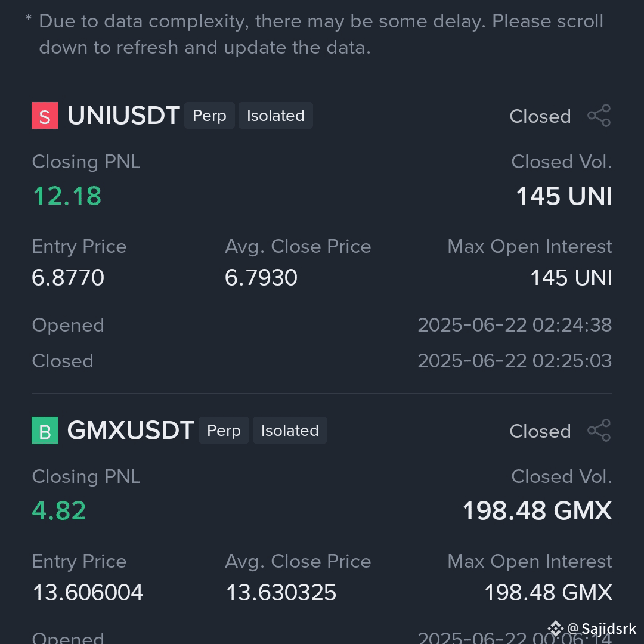Select the UNIUSDT Perp tag

click(209, 116)
